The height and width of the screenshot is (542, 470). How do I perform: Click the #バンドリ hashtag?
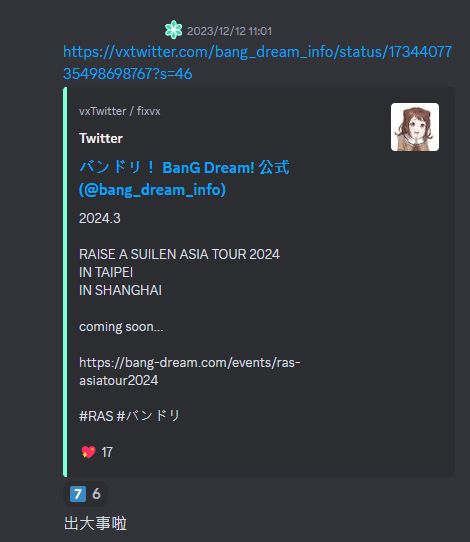[149, 416]
